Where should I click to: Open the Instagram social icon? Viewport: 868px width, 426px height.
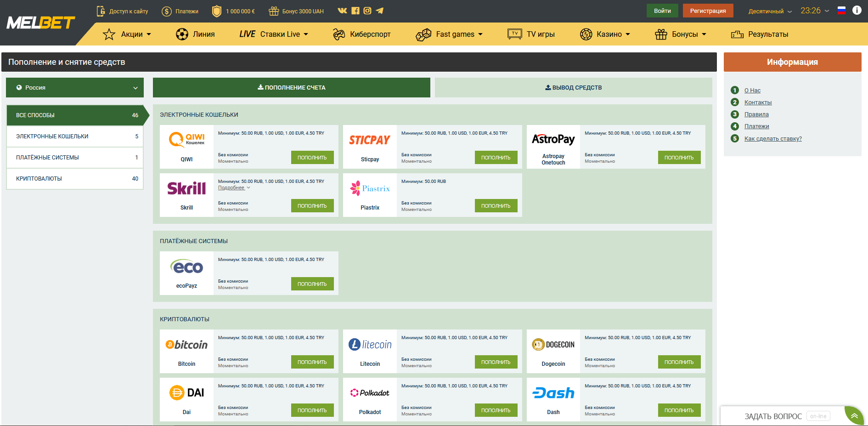click(367, 11)
